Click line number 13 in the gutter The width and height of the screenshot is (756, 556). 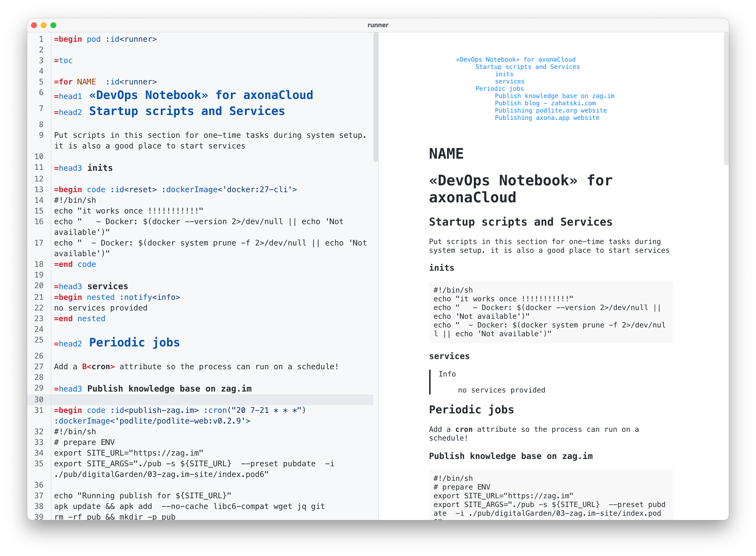(39, 189)
